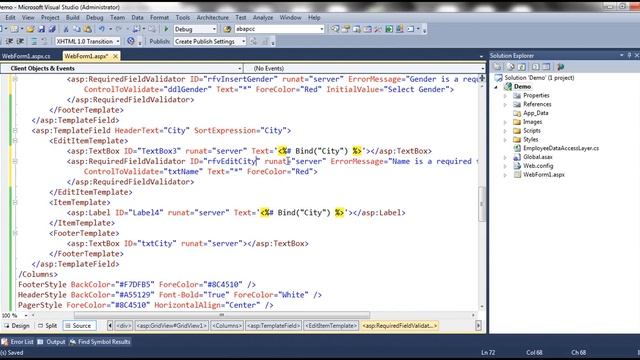Viewport: 640px width, 360px height.
Task: Switch to the WebForm1.aspx.cs tab
Action: [27, 56]
